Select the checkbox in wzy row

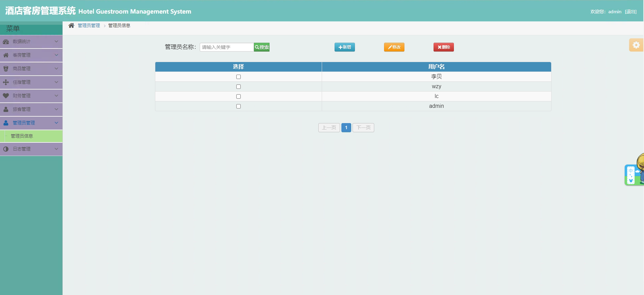(238, 87)
